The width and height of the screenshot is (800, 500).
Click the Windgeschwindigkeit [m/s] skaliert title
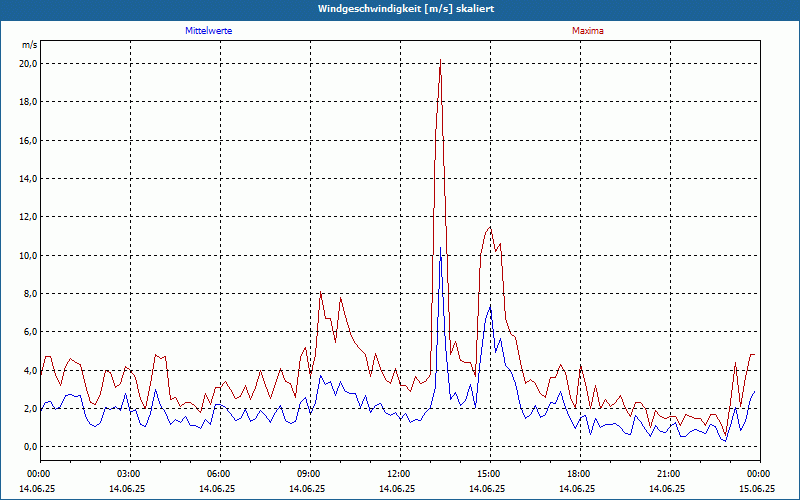(406, 9)
